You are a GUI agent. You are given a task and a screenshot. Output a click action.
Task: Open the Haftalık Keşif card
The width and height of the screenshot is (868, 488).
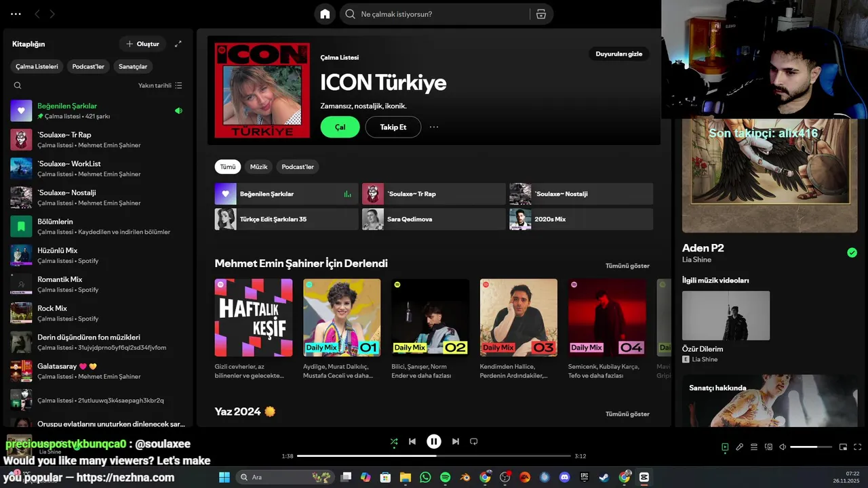[254, 329]
